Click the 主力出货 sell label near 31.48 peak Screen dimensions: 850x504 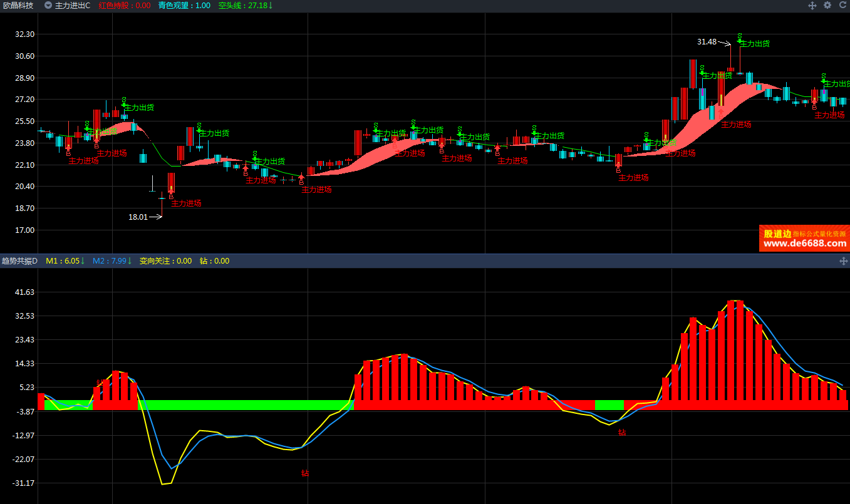755,44
